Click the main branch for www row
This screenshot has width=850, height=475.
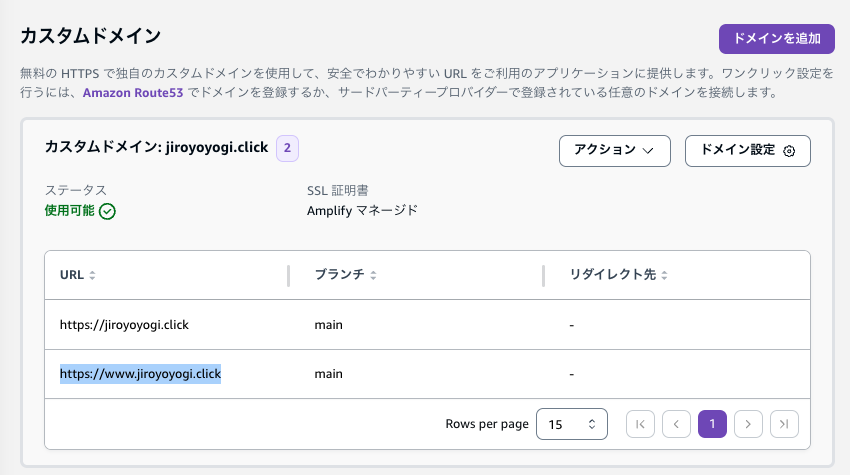pos(329,374)
